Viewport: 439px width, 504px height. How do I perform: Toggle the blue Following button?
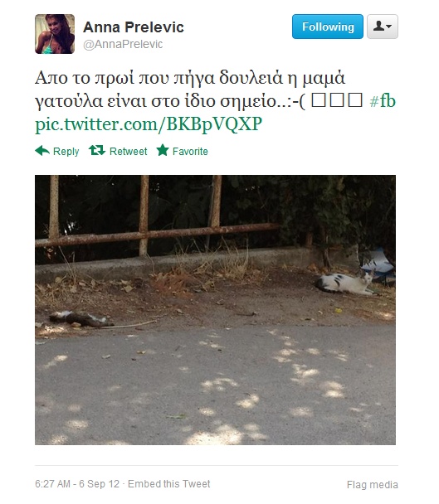(x=328, y=27)
